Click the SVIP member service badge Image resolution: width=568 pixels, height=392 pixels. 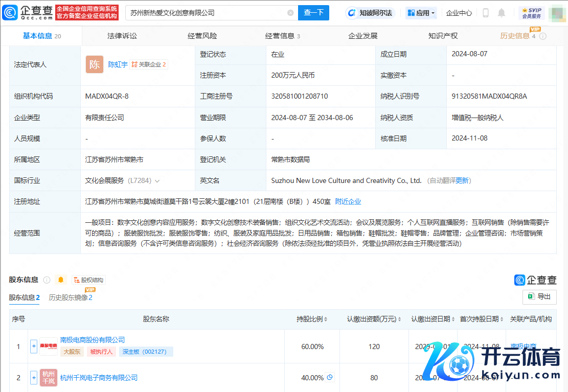tap(531, 13)
